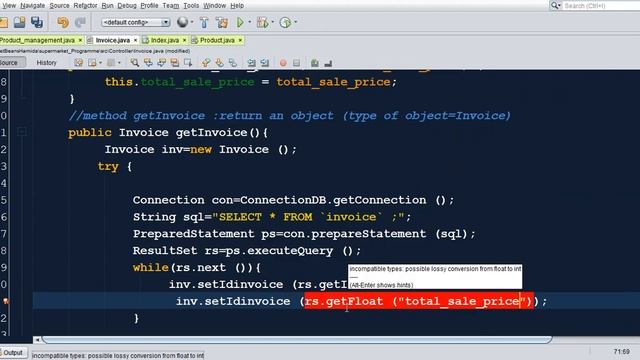Click the Open Project toolbar icon

[19, 22]
